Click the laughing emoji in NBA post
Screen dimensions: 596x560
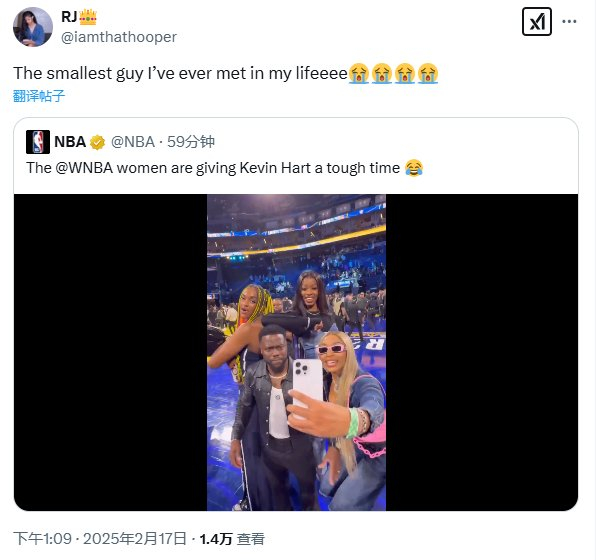(x=414, y=168)
